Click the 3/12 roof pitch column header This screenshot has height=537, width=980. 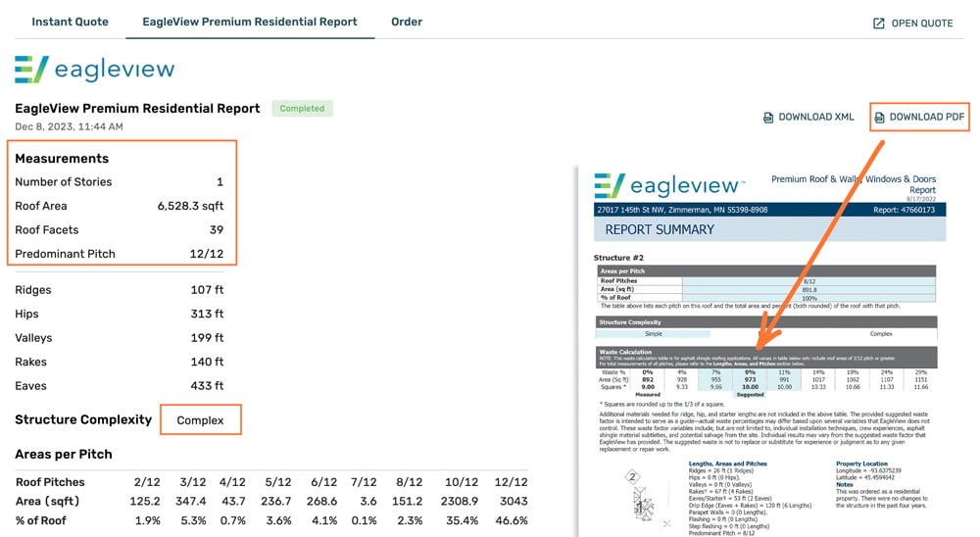pyautogui.click(x=192, y=482)
